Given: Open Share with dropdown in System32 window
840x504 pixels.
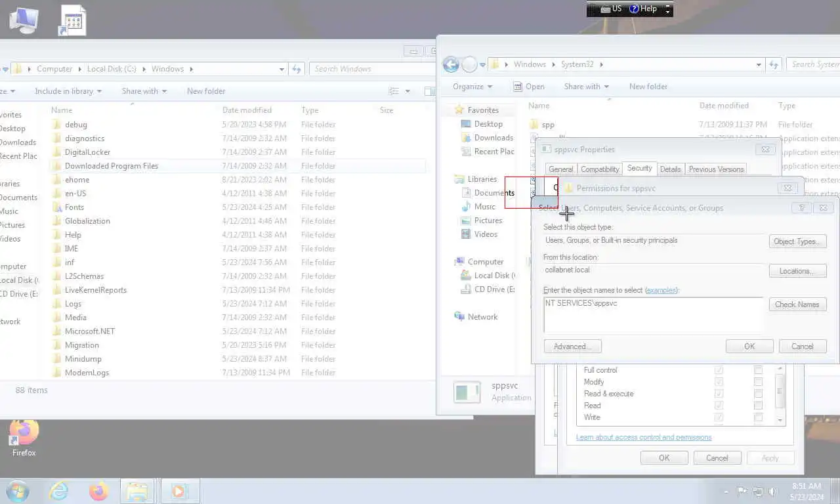Looking at the screenshot, I should pyautogui.click(x=586, y=87).
